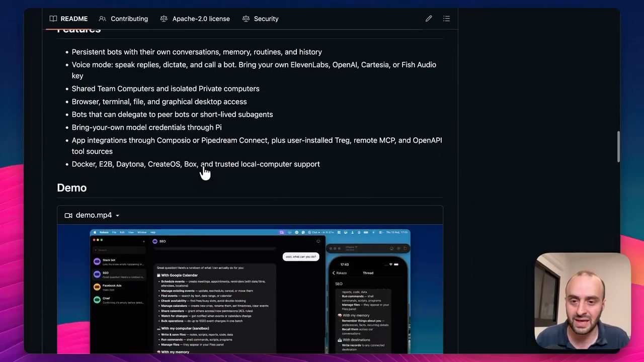Click the "Bots that can delegate" bullet
Screen dimensions: 644x362
click(x=172, y=114)
